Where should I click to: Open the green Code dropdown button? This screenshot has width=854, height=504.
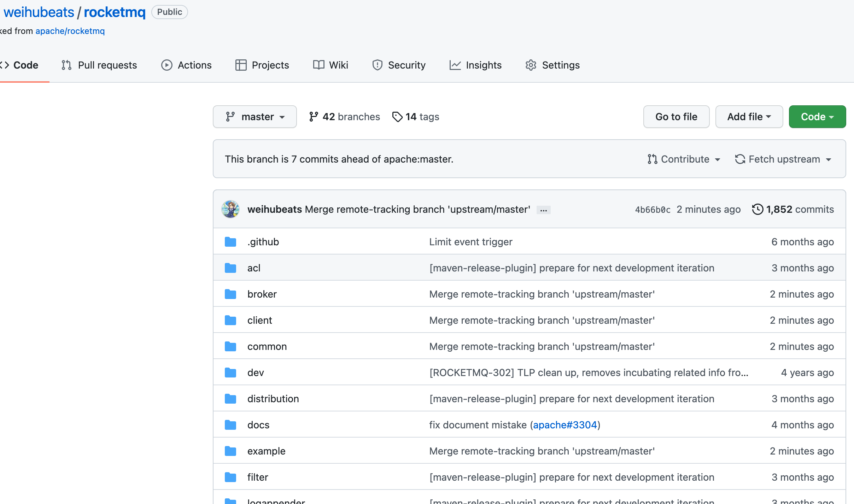tap(817, 117)
